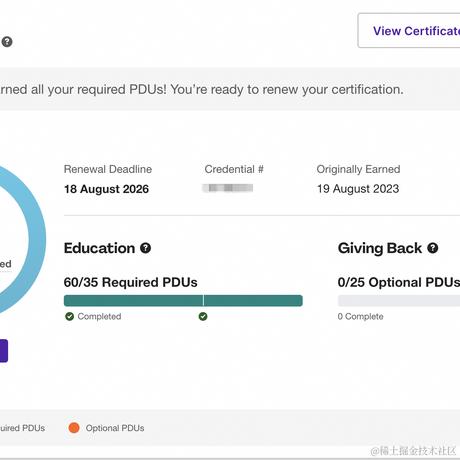Click the Optional PDUs legend label
The image size is (460, 460).
coord(115,428)
